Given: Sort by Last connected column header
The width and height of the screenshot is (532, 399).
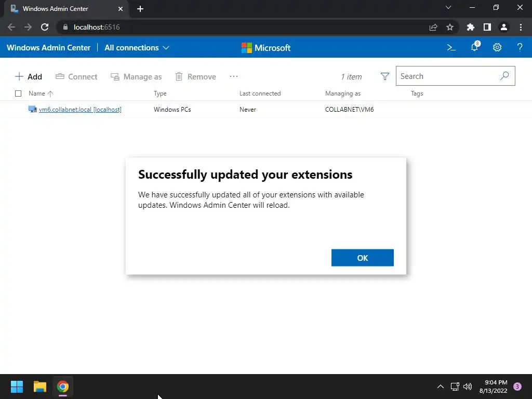Looking at the screenshot, I should point(260,94).
